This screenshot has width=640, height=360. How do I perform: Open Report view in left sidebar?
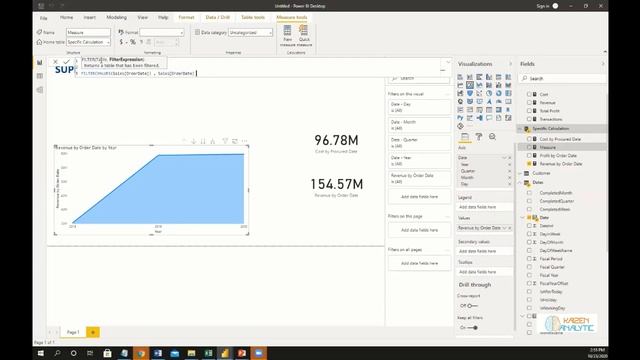click(x=40, y=63)
